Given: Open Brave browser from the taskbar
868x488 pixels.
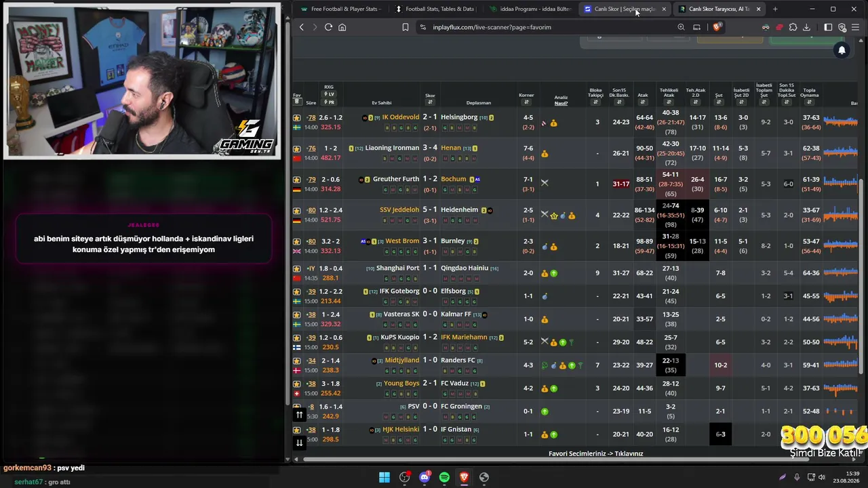Looking at the screenshot, I should pyautogui.click(x=464, y=477).
